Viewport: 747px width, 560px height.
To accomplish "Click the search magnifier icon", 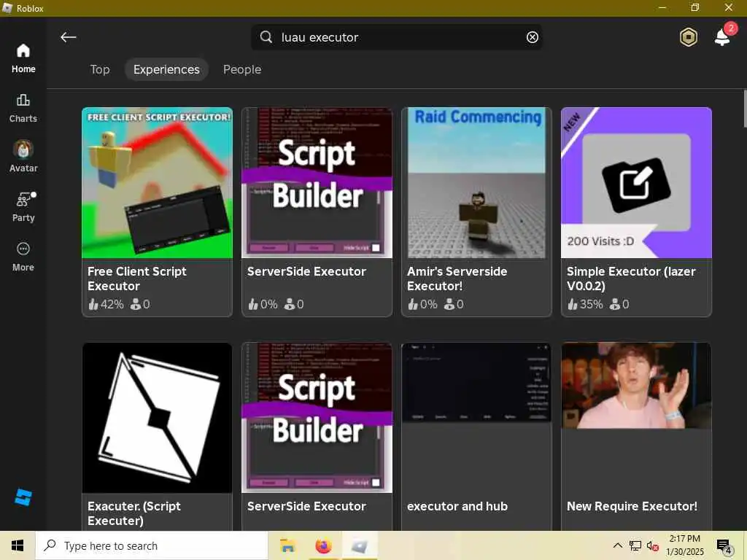I will (266, 37).
